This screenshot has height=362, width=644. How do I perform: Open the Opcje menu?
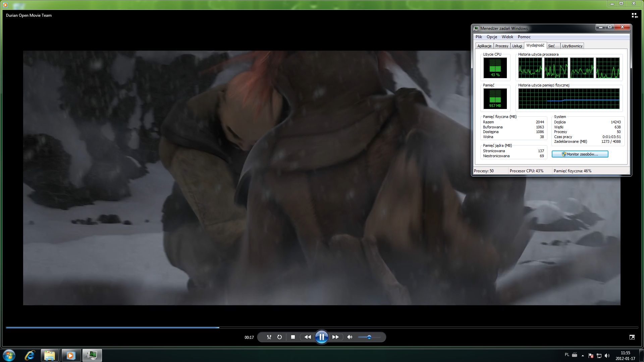pyautogui.click(x=492, y=37)
